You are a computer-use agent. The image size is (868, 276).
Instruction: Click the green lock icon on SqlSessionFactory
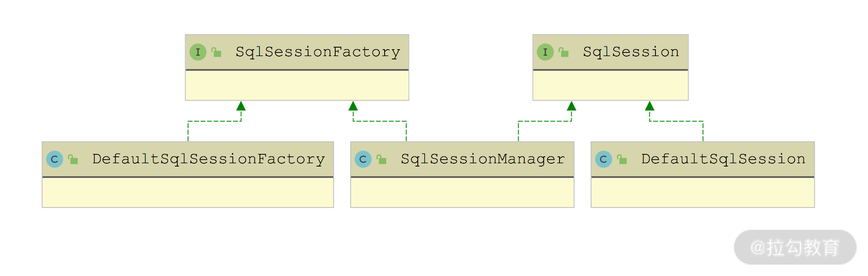[216, 52]
